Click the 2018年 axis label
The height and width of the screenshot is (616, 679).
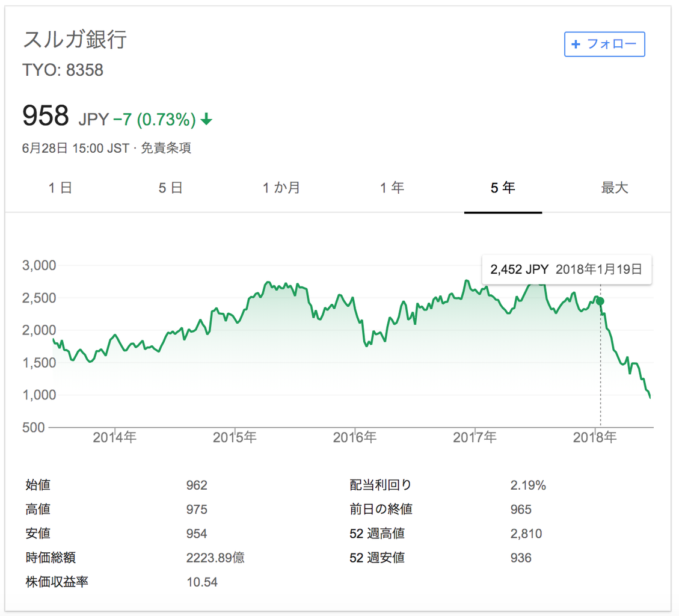pos(595,437)
